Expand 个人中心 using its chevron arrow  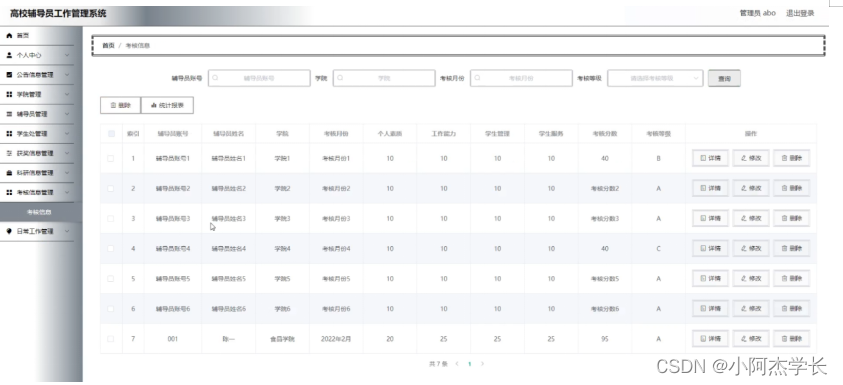(67, 55)
